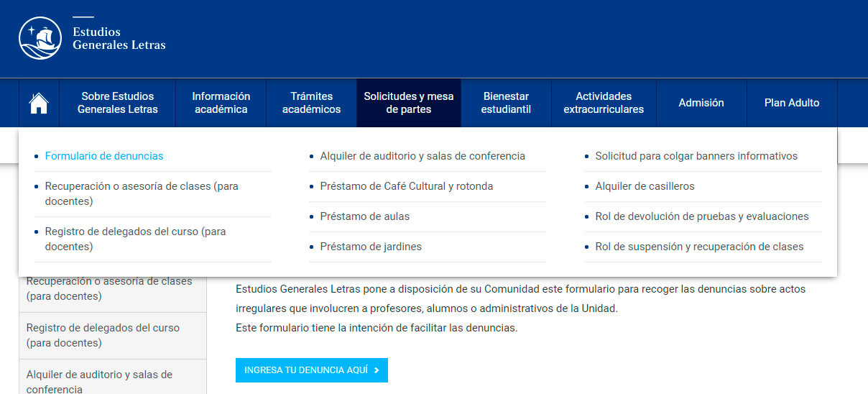Open the Bienestar estudiantil menu

coord(506,103)
